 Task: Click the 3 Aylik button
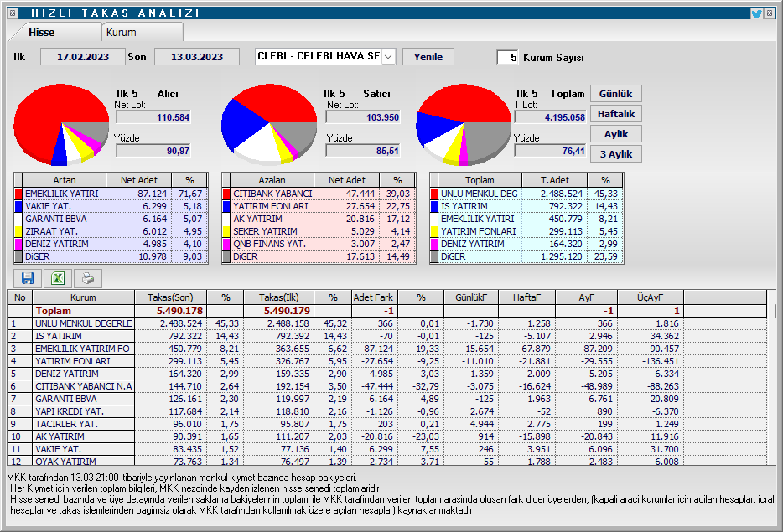coord(615,153)
